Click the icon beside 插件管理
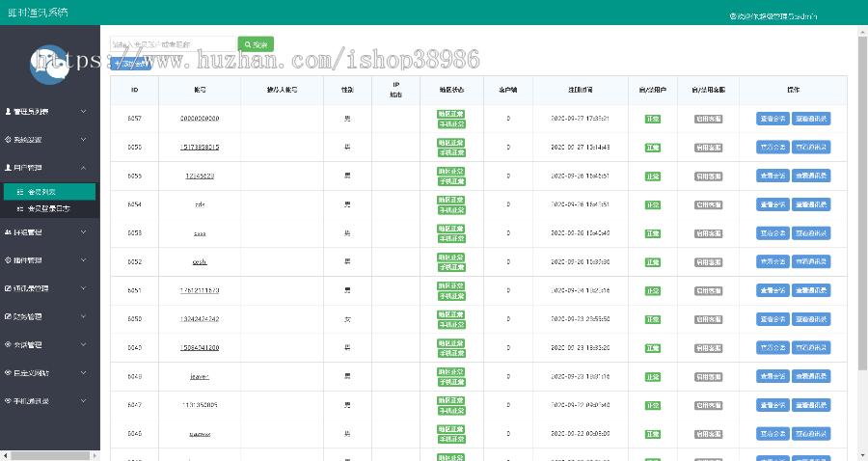 tap(8, 260)
